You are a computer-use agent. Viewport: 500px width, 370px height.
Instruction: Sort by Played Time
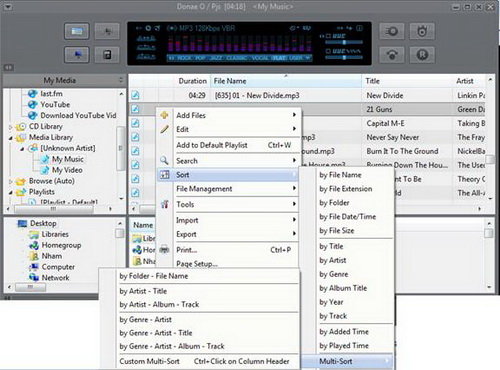tap(344, 346)
